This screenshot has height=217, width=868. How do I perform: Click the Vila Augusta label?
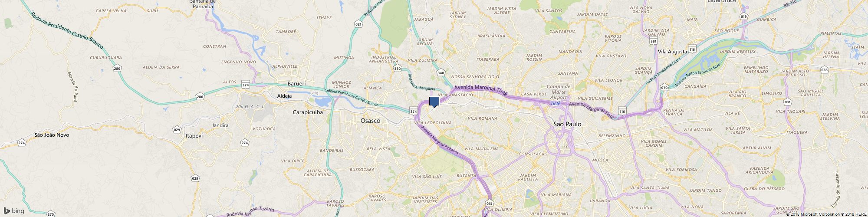673,52
